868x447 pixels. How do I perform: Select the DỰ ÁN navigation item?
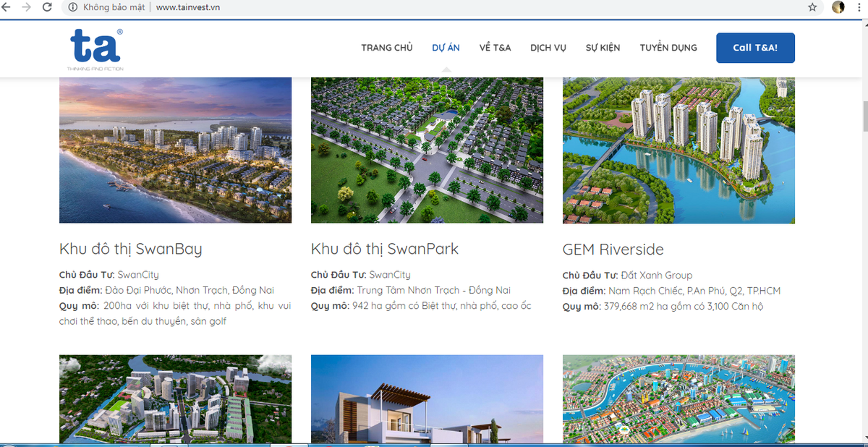click(x=446, y=47)
